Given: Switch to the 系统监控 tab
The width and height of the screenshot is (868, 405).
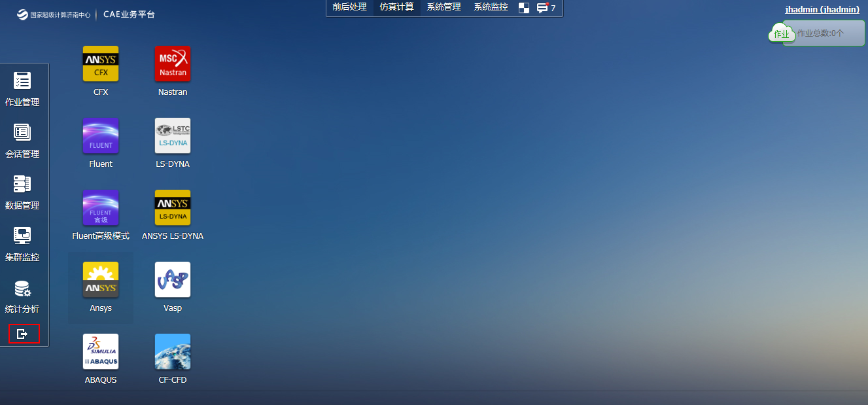Looking at the screenshot, I should pyautogui.click(x=491, y=7).
